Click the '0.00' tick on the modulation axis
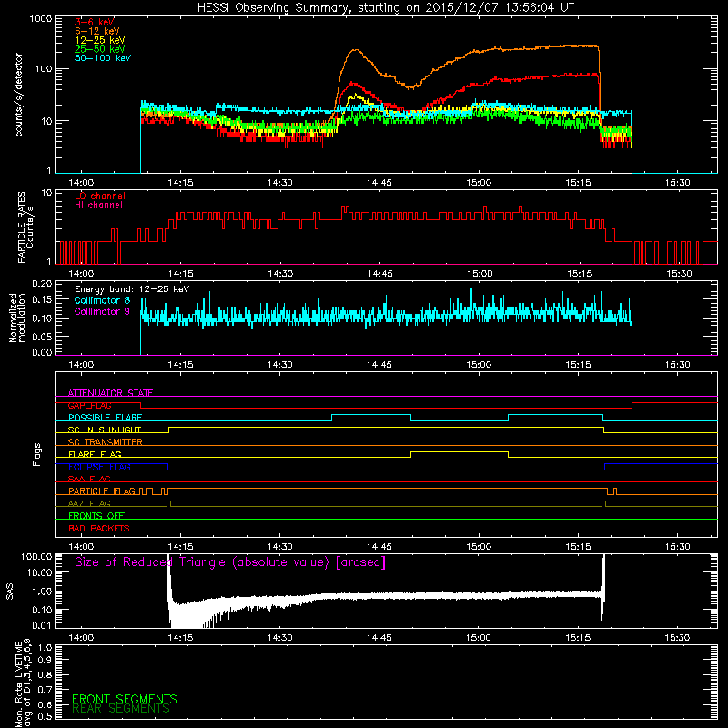 coord(42,352)
